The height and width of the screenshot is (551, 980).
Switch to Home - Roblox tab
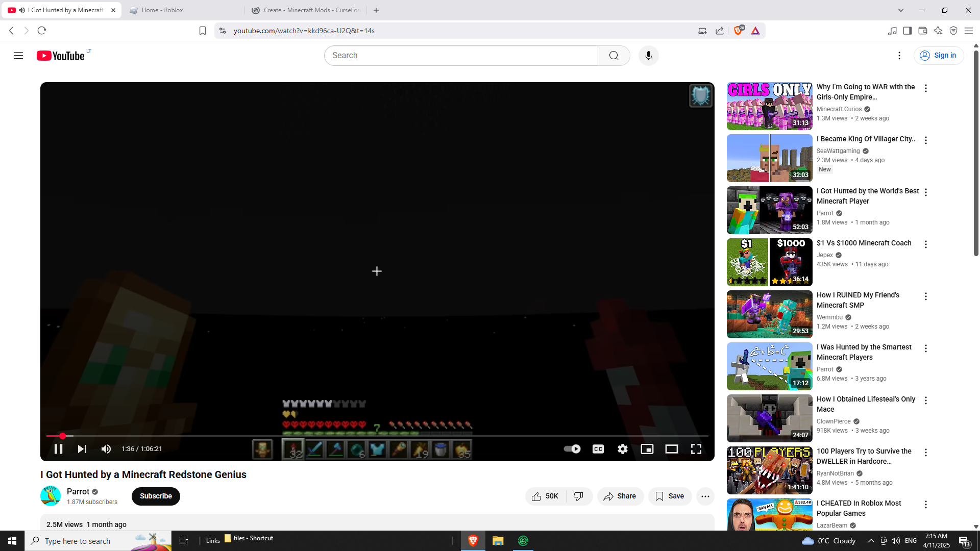click(162, 10)
